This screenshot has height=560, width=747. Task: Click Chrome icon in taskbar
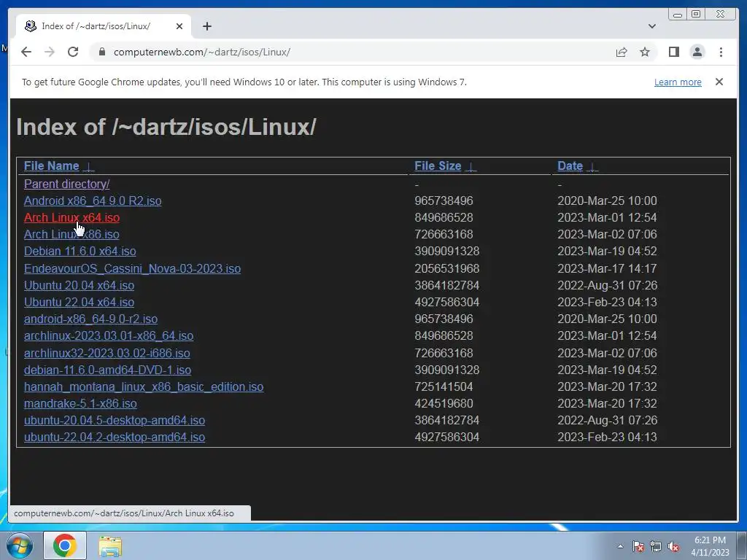65,545
